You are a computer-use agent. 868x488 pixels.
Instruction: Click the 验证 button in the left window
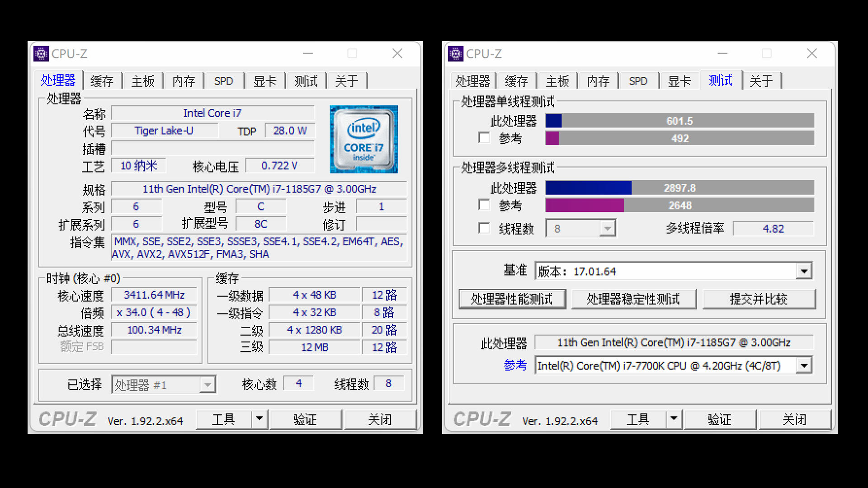306,419
